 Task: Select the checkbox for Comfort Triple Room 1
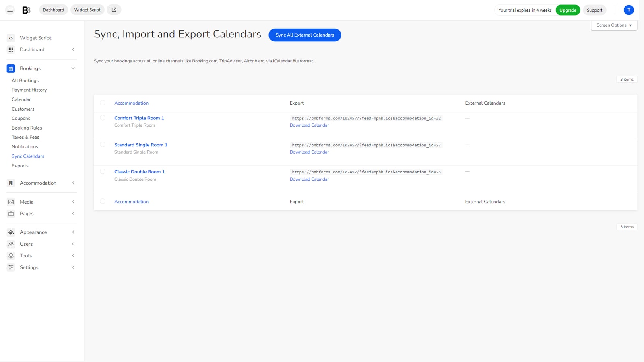103,118
